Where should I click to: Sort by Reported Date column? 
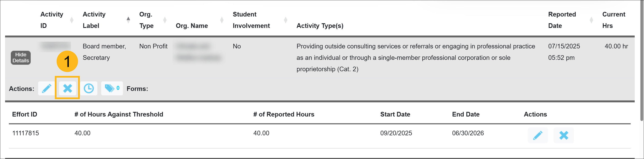tap(562, 20)
